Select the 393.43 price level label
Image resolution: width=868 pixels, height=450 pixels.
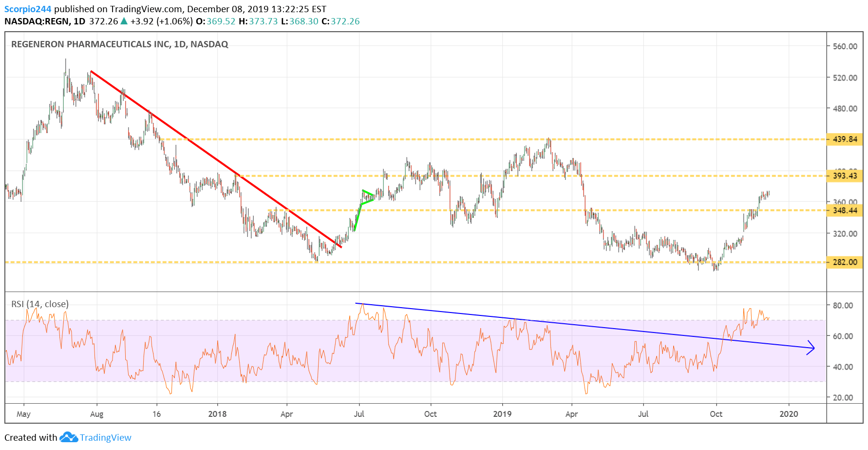[x=845, y=176]
